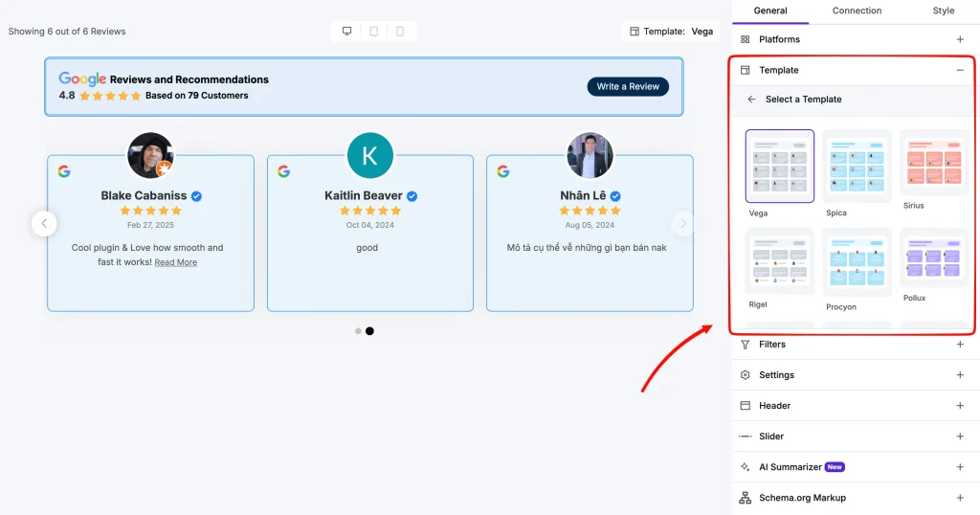Click the Header section icon
The width and height of the screenshot is (980, 515).
745,406
